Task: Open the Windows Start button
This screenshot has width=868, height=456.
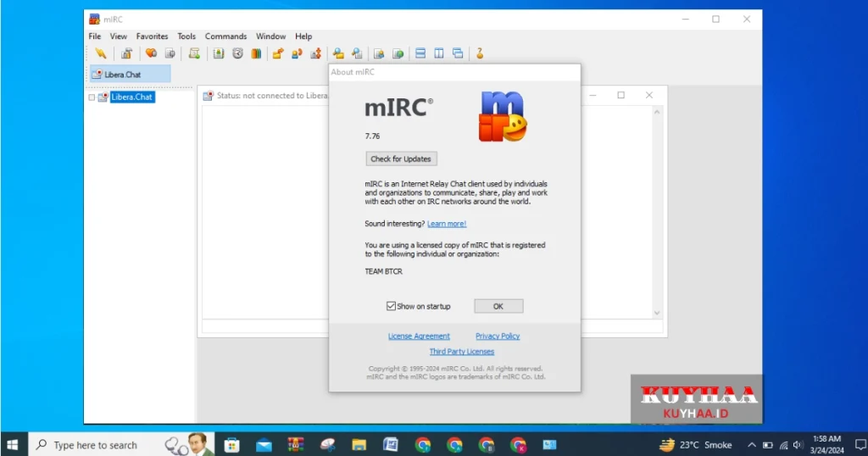Action: coord(12,444)
